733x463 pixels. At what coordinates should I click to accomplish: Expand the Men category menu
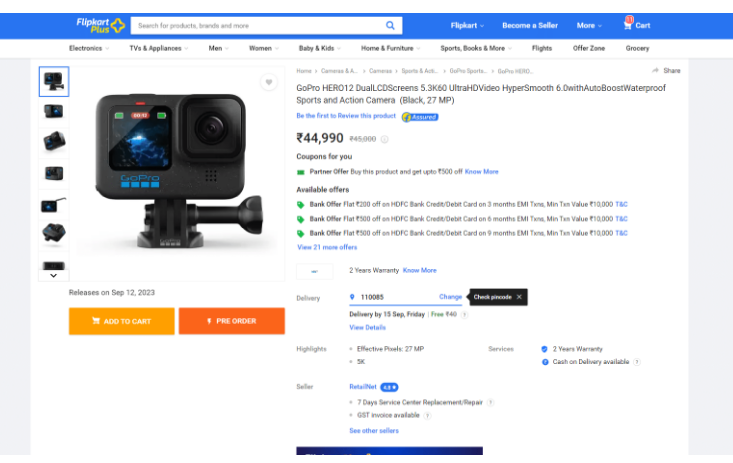click(x=218, y=48)
